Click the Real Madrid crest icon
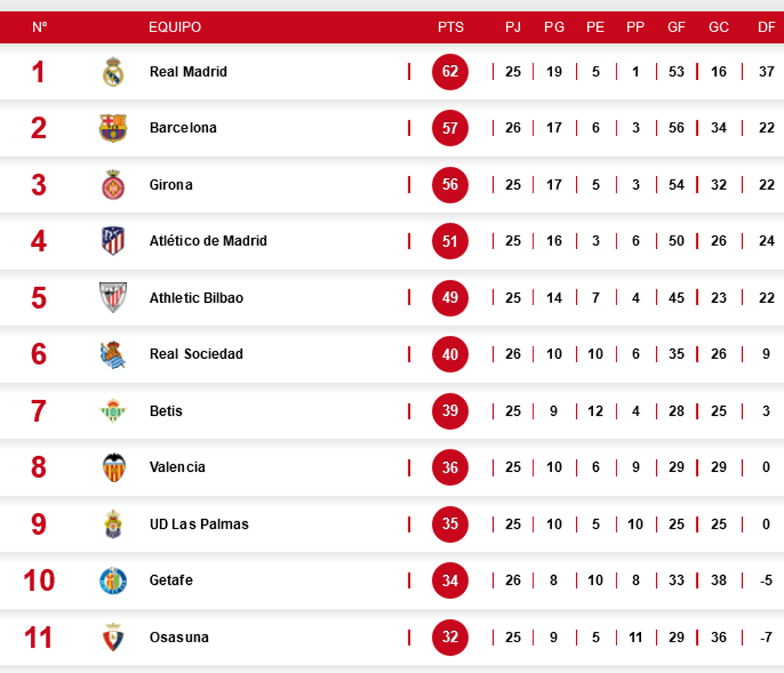This screenshot has height=673, width=784. (x=113, y=72)
